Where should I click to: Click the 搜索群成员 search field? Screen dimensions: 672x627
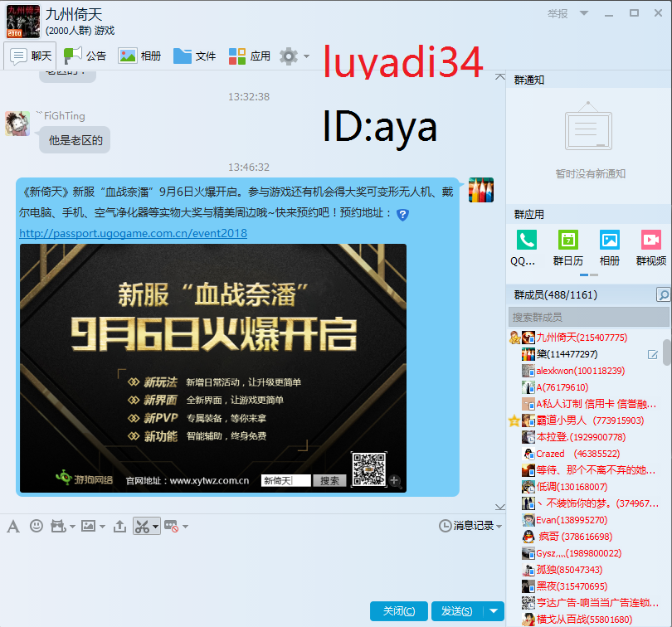coord(588,317)
